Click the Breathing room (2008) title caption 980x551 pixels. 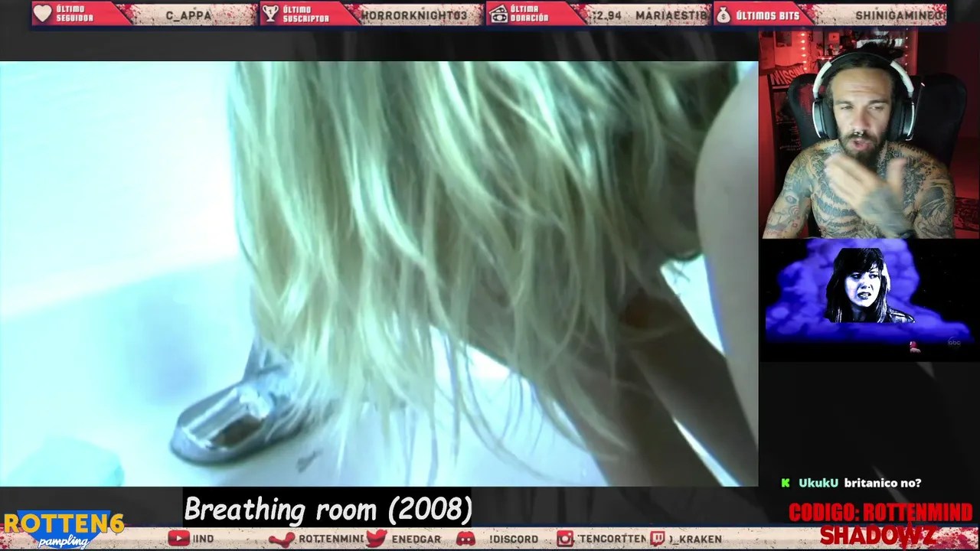328,509
